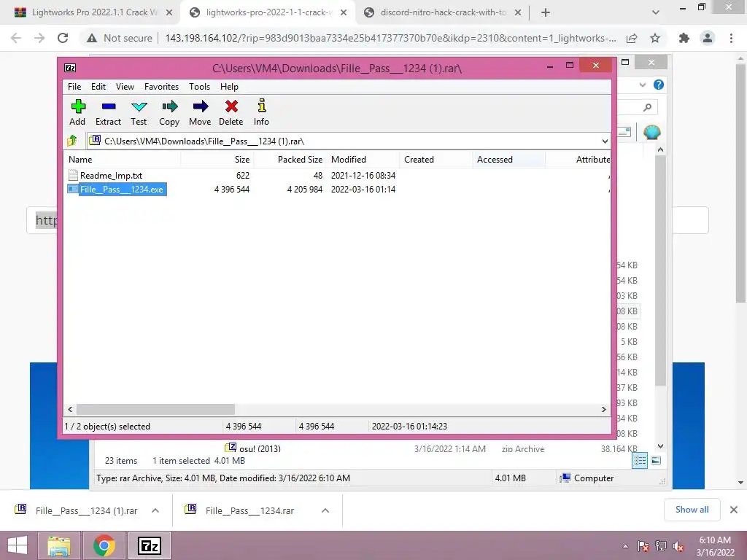The width and height of the screenshot is (747, 560).
Task: Close the lightworks-pro-2022-1-1-crack tab
Action: pos(344,13)
